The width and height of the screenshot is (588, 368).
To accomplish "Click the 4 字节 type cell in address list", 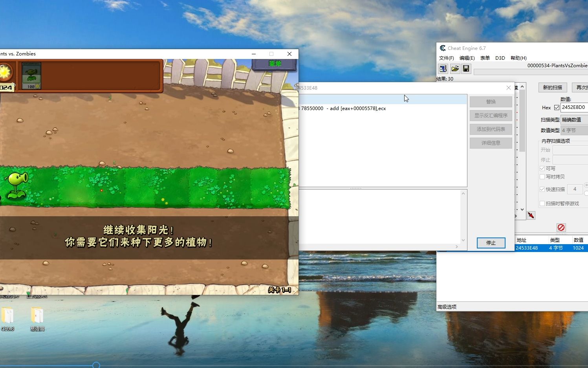I will click(556, 248).
